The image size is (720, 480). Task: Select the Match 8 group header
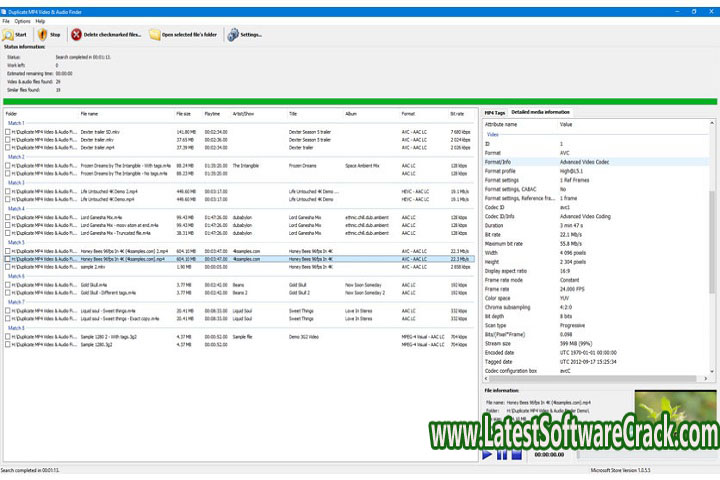coord(16,328)
